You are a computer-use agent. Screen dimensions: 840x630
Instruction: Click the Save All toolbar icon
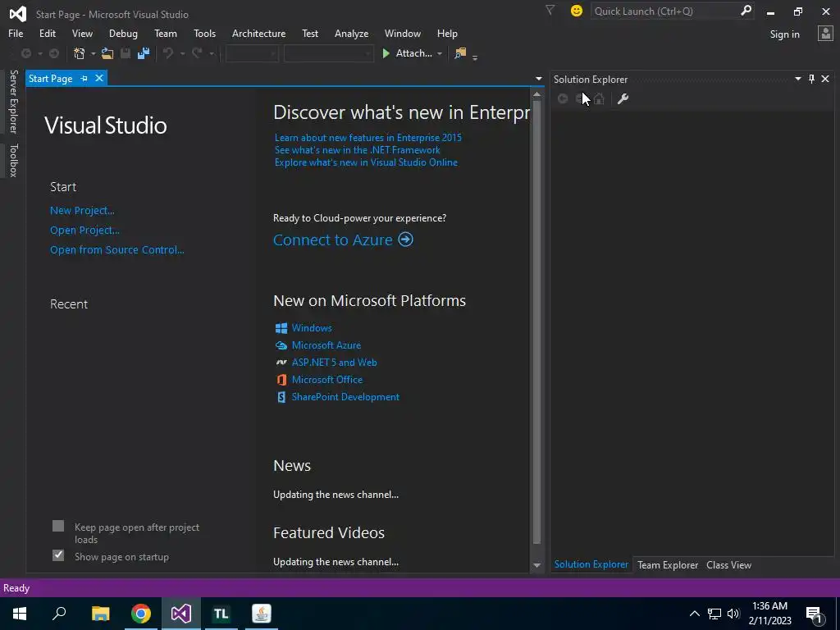pos(143,53)
